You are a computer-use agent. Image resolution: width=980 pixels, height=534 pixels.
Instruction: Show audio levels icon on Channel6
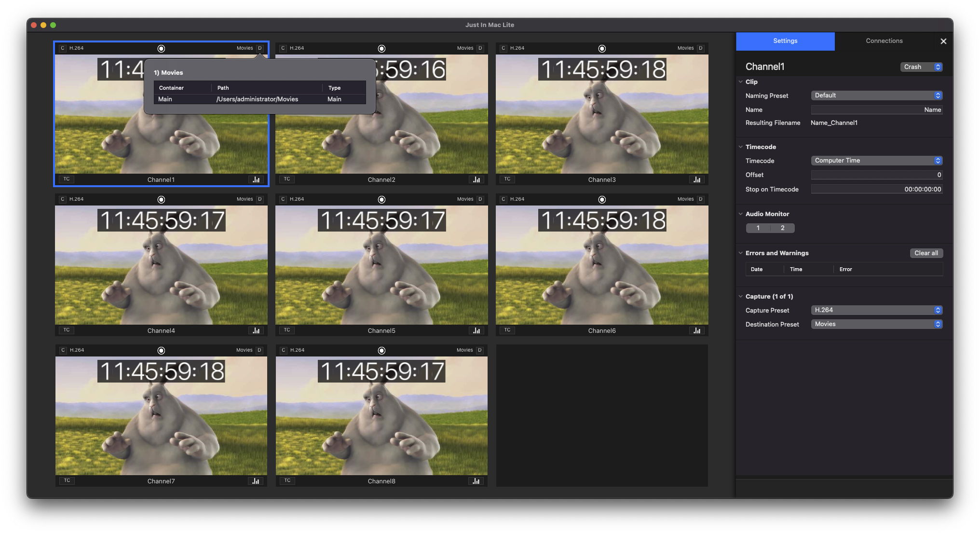click(697, 330)
